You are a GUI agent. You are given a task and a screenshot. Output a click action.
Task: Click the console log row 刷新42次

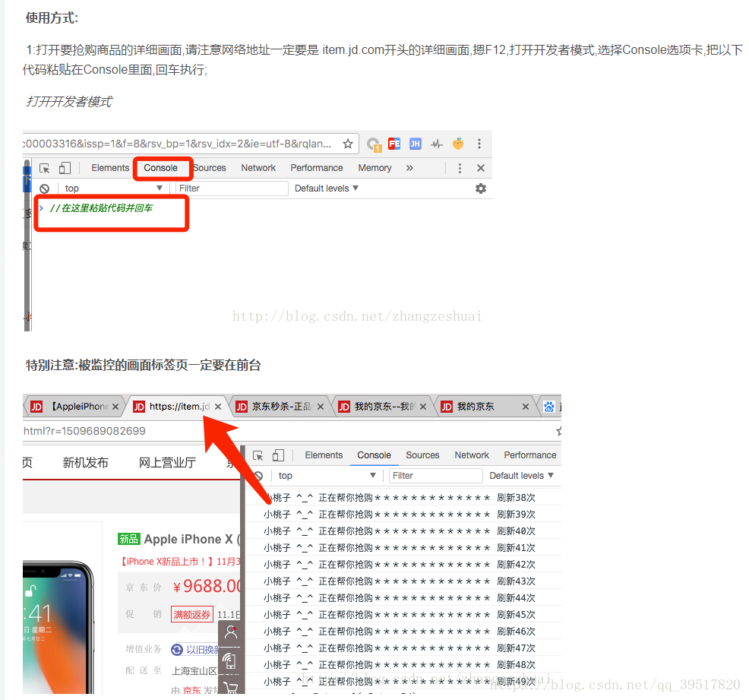tap(403, 565)
